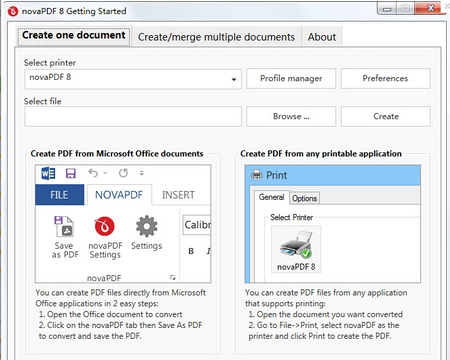450x360 pixels.
Task: Open the Options tab in Print preview
Action: click(x=304, y=198)
